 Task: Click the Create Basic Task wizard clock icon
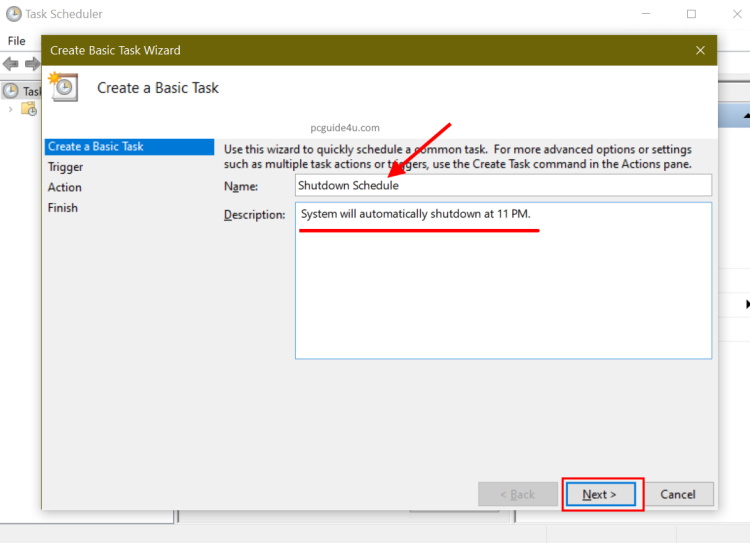coord(64,87)
